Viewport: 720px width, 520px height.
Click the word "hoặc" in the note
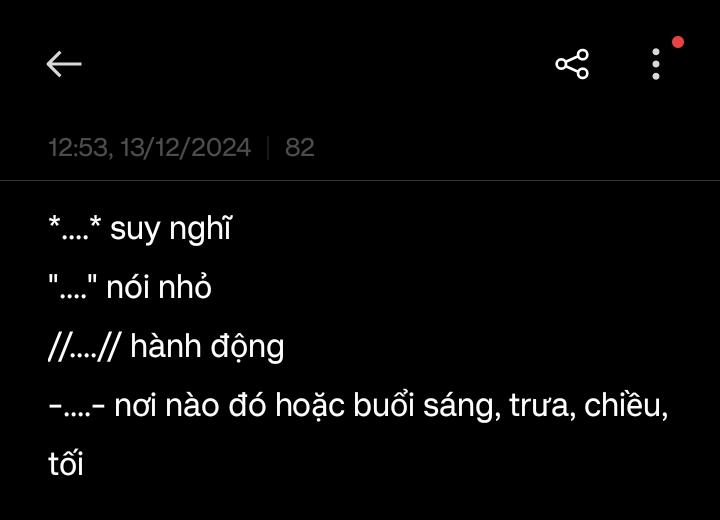point(311,407)
